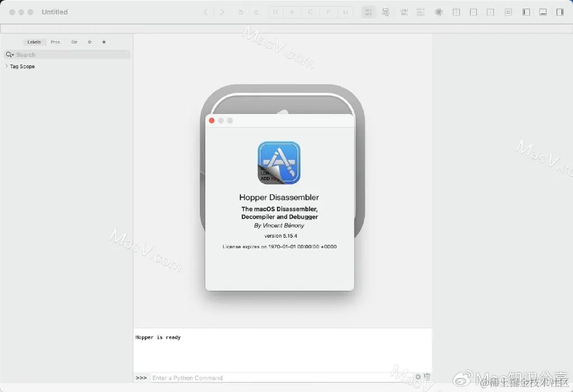Toggle the bottom console panel
The height and width of the screenshot is (392, 573).
click(x=543, y=12)
